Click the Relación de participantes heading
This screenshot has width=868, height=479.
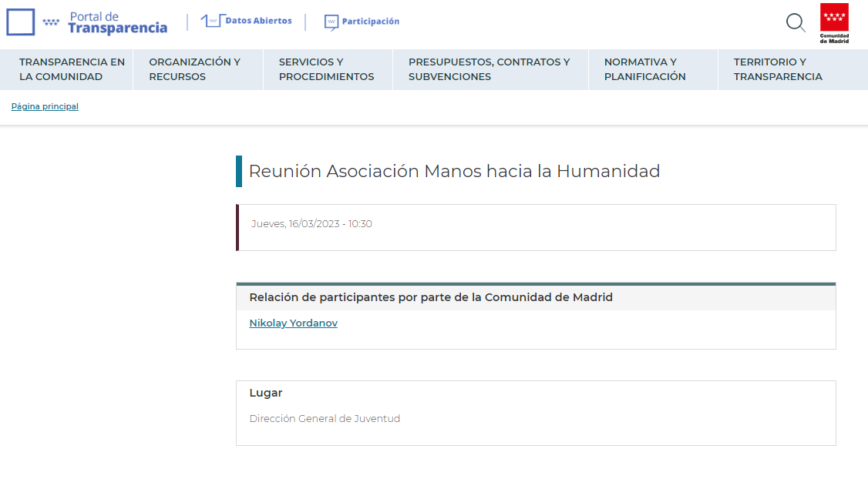pyautogui.click(x=431, y=297)
